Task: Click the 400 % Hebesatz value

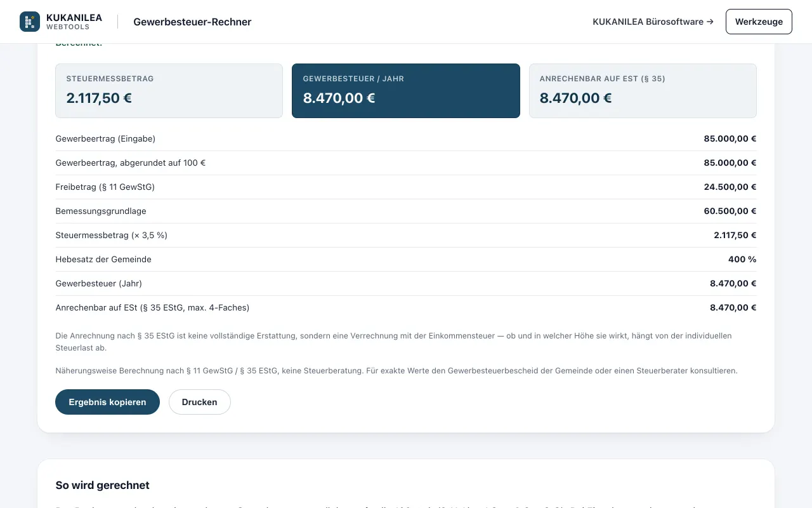Action: coord(742,259)
